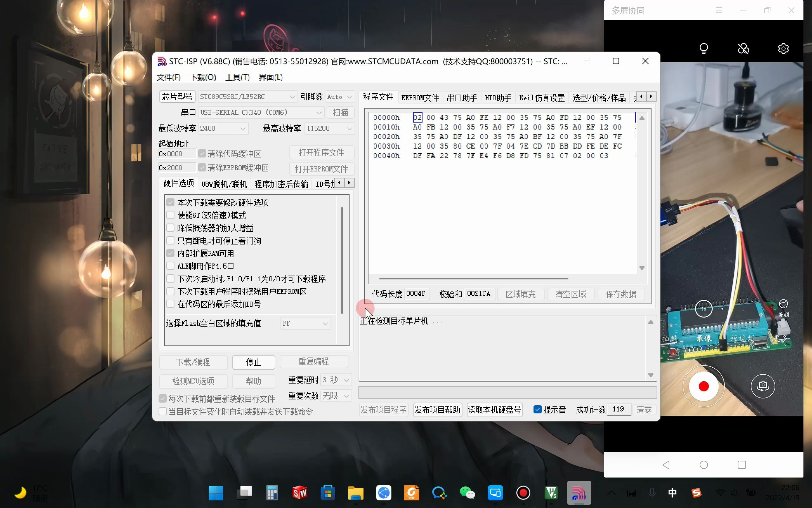
Task: Click the 停止 button
Action: [253, 362]
